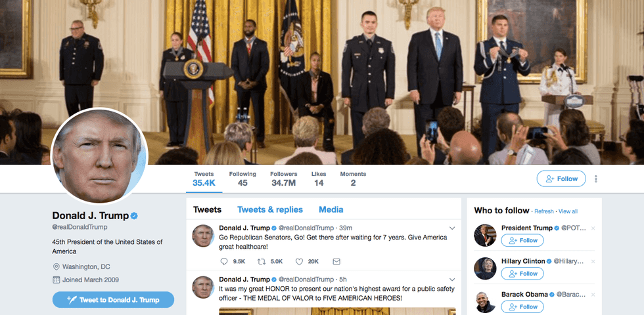Click the reply icon on the healthcare tweet

click(x=224, y=261)
